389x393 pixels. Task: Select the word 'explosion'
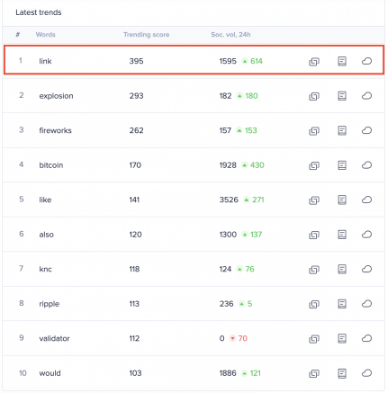(56, 96)
